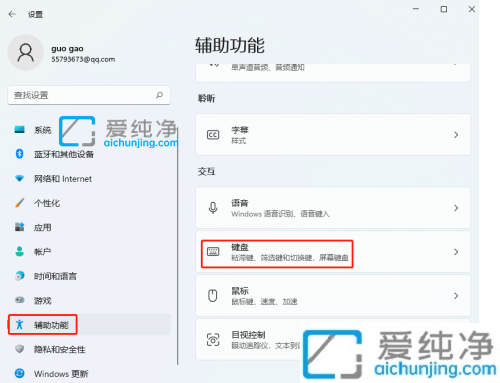500x383 pixels.
Task: Click the 目视控制 eye control icon
Action: 213,340
